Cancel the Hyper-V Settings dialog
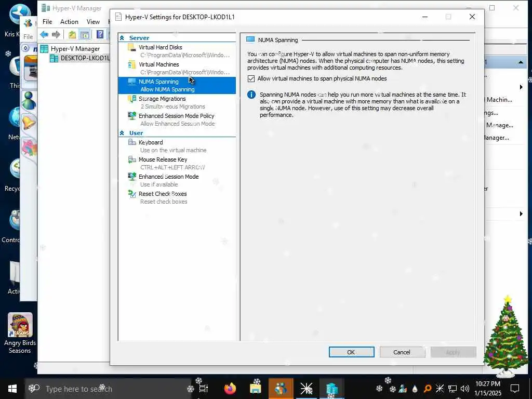Viewport: 532px width, 399px height. tap(402, 352)
